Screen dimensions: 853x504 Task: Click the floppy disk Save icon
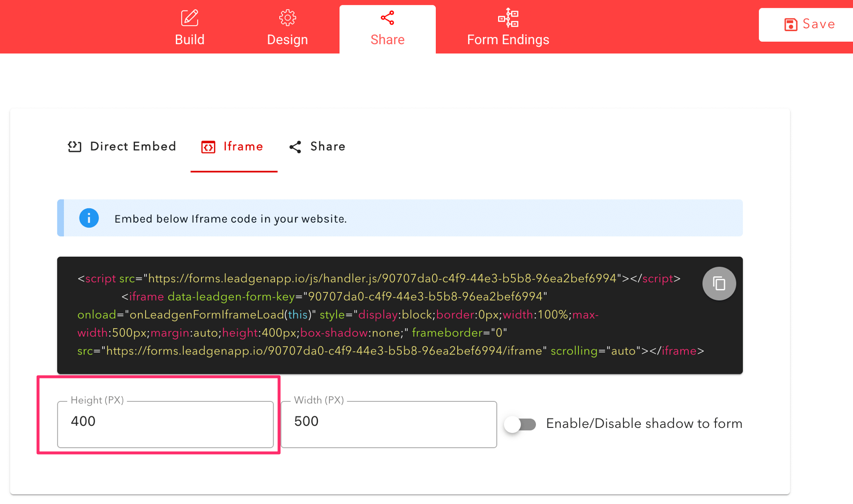pos(790,25)
